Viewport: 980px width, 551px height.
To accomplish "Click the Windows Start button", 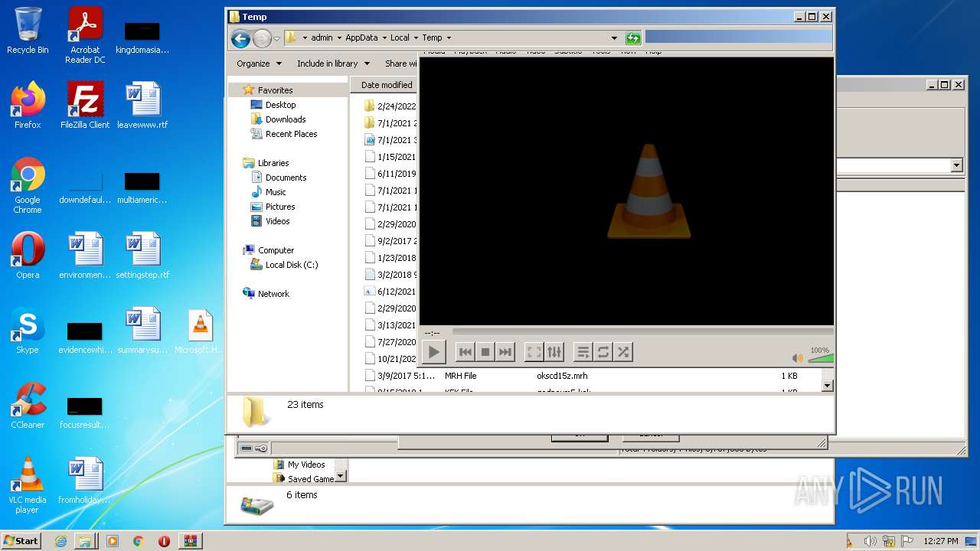I will 21,540.
